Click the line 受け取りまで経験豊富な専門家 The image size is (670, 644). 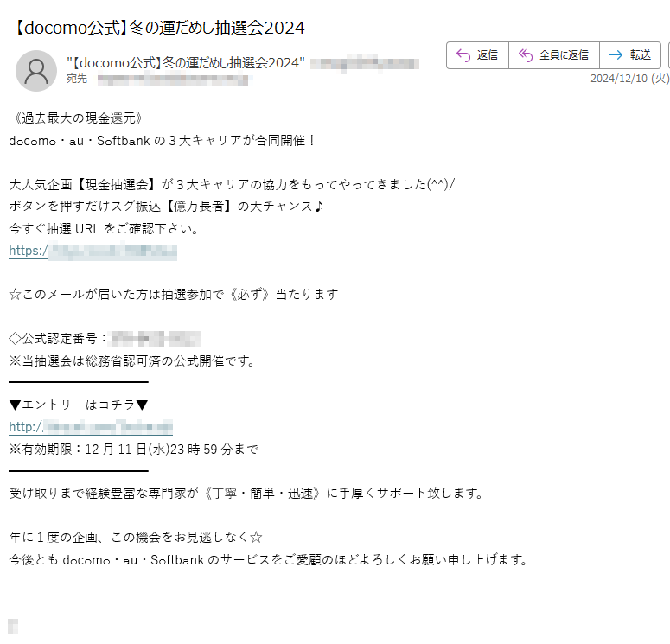pos(246,493)
